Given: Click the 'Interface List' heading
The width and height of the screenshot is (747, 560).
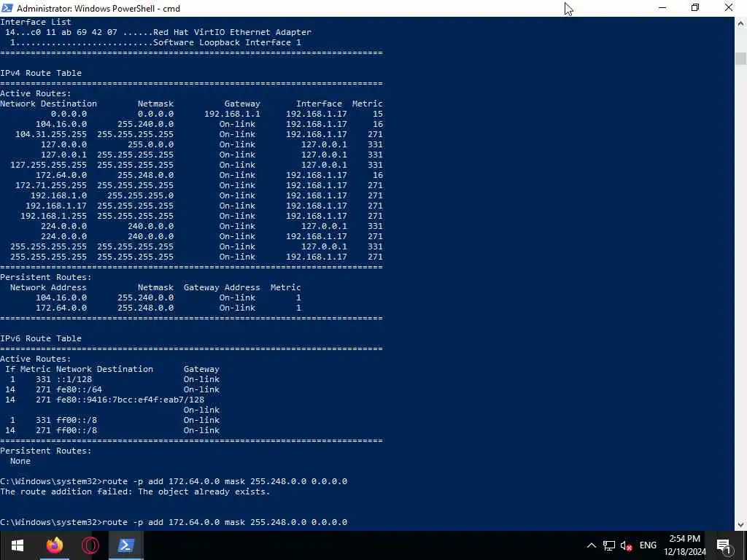Looking at the screenshot, I should 36,22.
